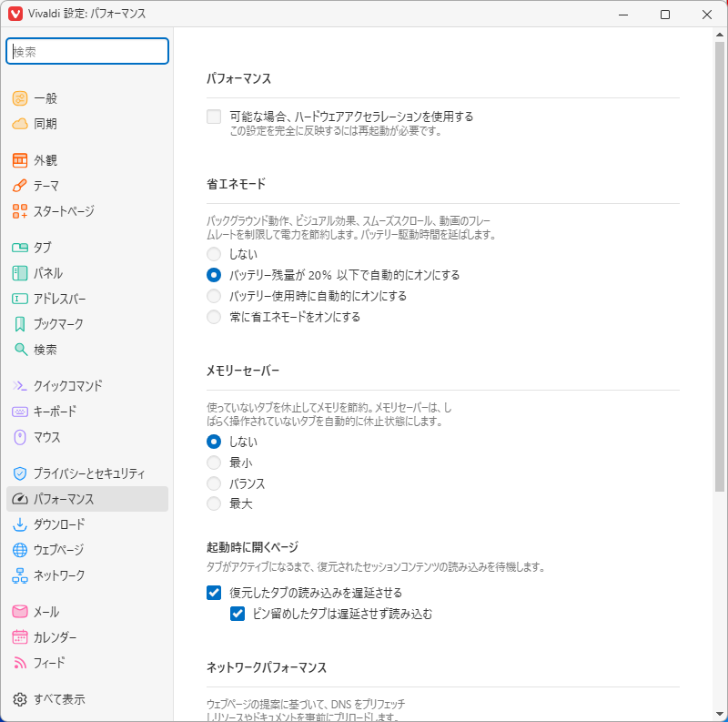
Task: Open ネットワーク settings category label
Action: (59, 575)
